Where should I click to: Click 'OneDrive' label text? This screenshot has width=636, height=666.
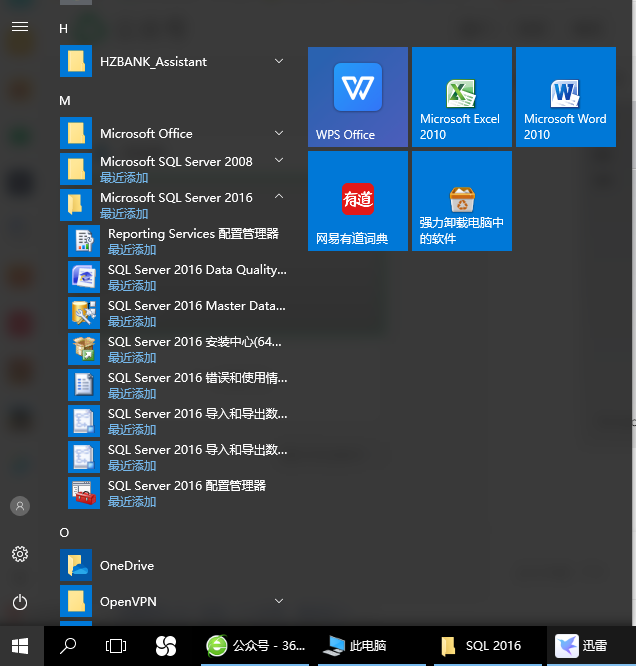point(127,566)
